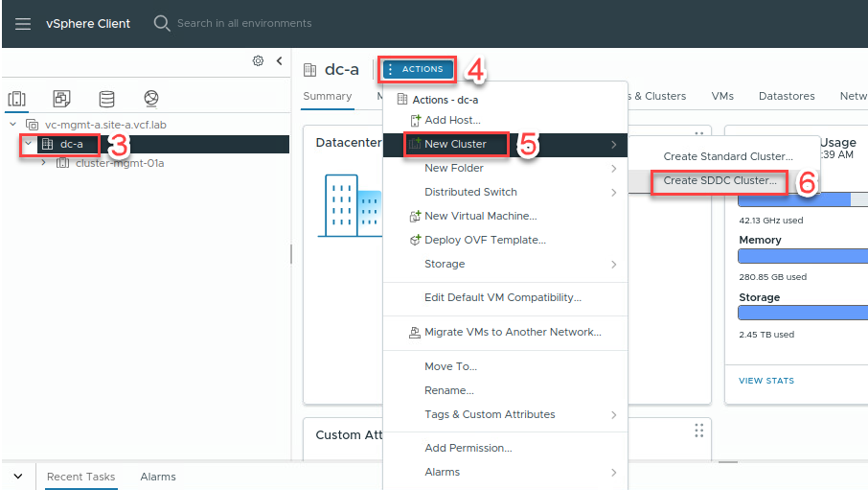Click the datacenter building illustration
This screenshot has height=490, width=868.
[350, 205]
